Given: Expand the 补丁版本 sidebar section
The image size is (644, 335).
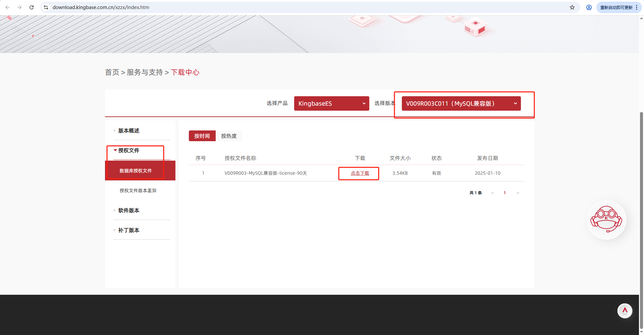Looking at the screenshot, I should [x=129, y=230].
